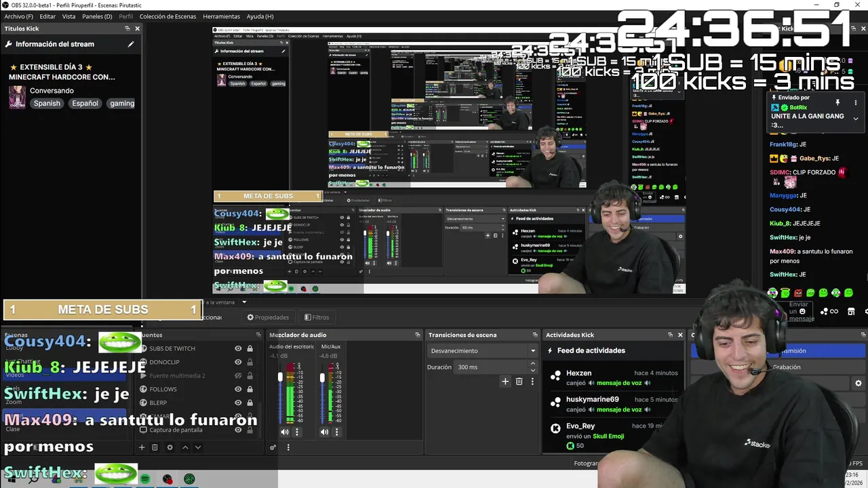Image resolution: width=868 pixels, height=488 pixels.
Task: Move selected source down
Action: pos(197,447)
